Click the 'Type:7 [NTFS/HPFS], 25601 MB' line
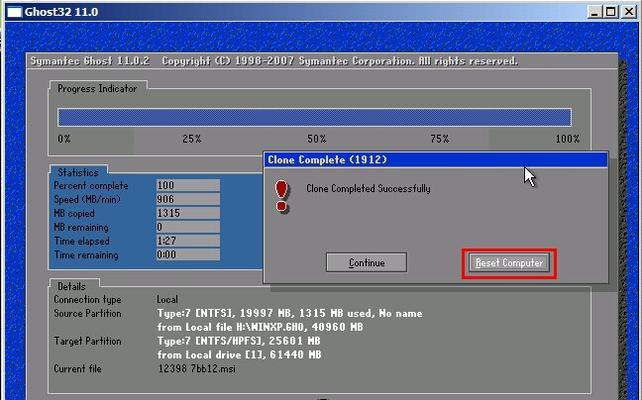The height and width of the screenshot is (400, 642). tap(239, 341)
